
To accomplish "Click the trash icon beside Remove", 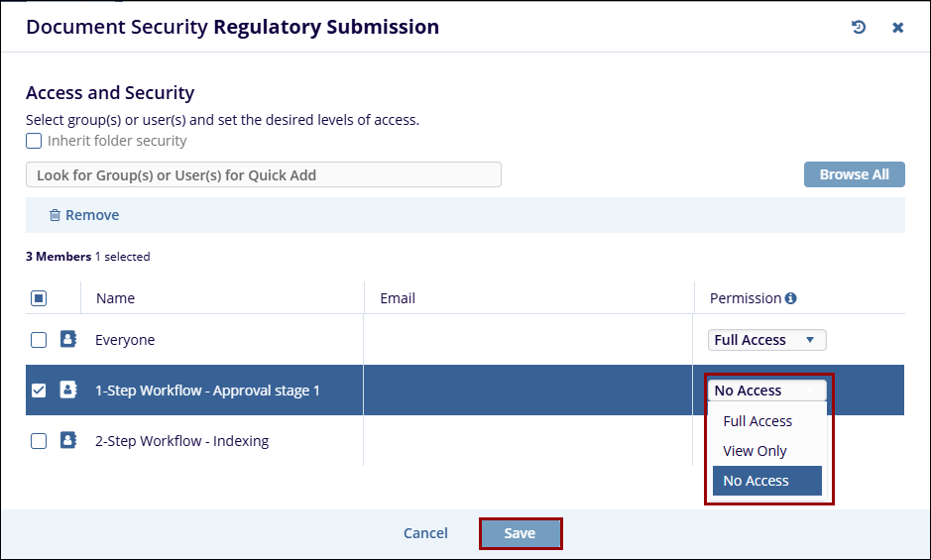I will click(55, 215).
